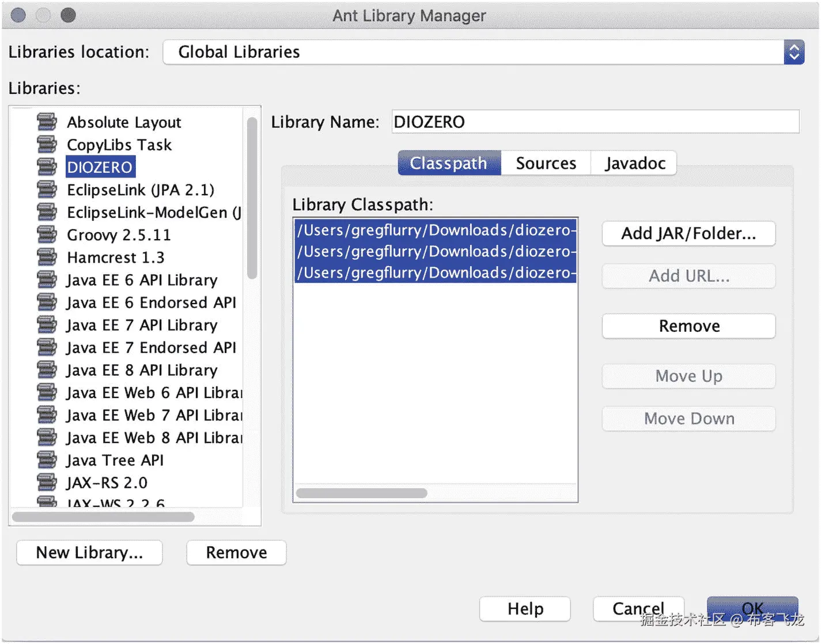Click the Groovy 2.5.11 library icon
This screenshot has height=644, width=821.
tap(47, 235)
